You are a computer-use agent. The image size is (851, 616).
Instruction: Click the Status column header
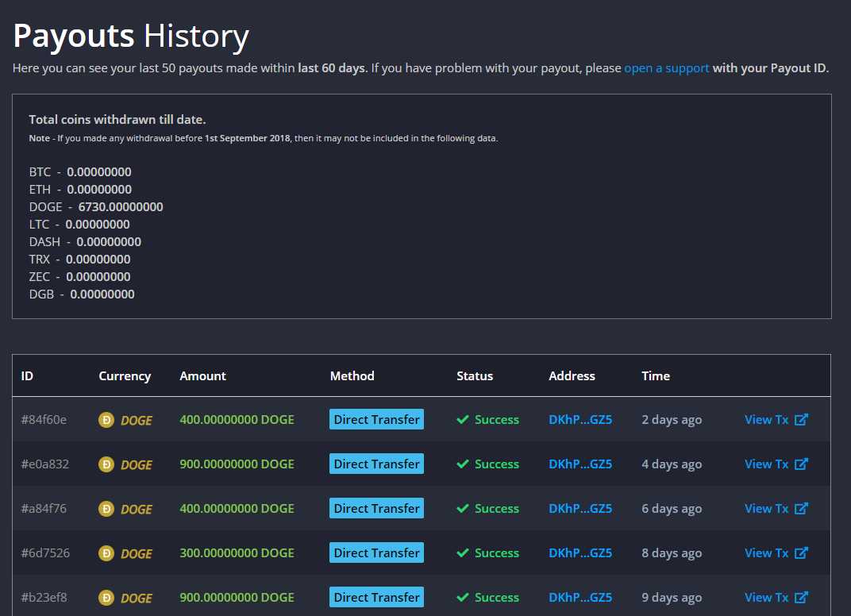[475, 376]
